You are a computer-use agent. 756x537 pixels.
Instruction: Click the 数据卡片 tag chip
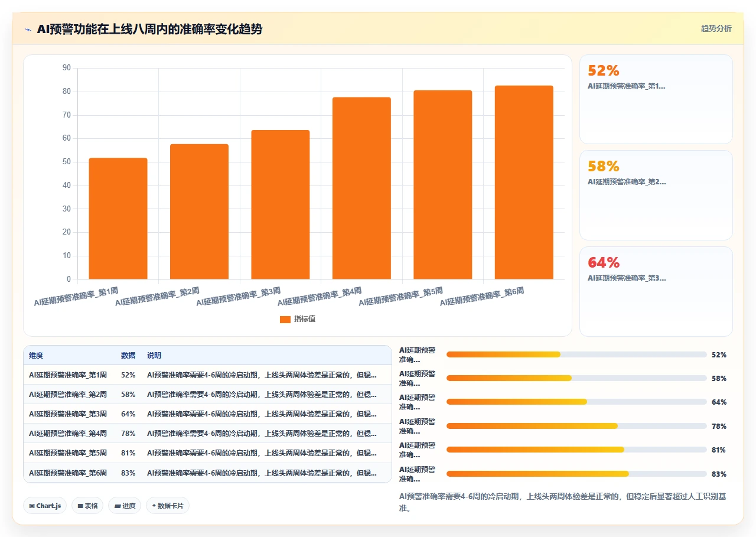coord(168,506)
